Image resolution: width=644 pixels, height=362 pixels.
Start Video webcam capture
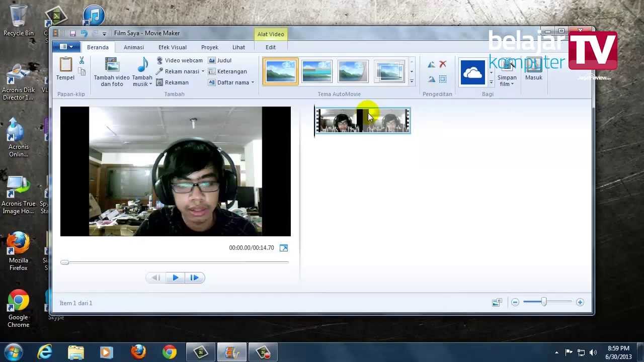(180, 60)
